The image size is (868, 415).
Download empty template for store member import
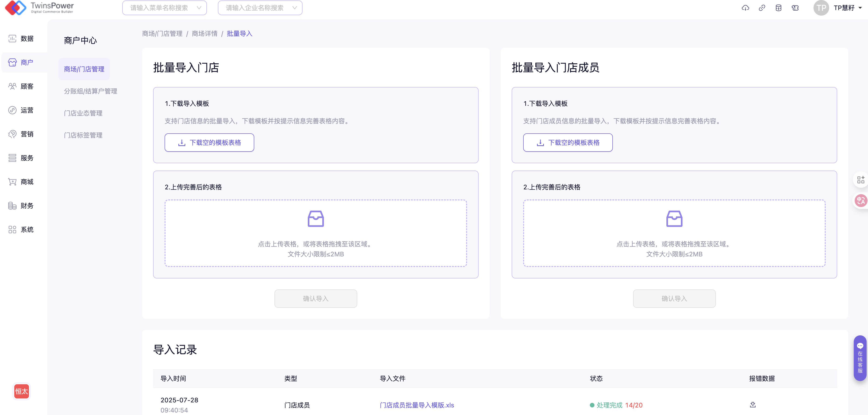tap(568, 143)
